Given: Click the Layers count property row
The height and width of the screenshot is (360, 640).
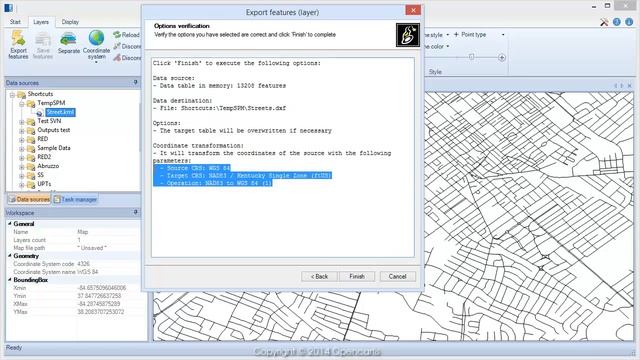Looking at the screenshot, I should (73, 240).
